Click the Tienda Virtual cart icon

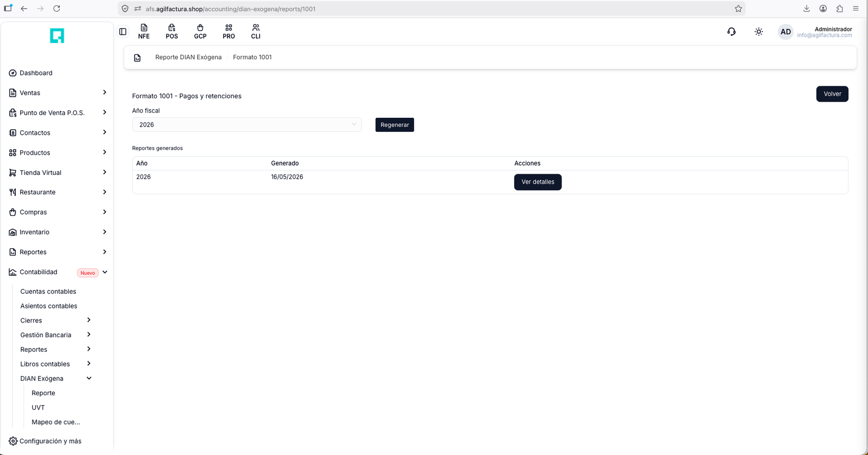point(12,173)
